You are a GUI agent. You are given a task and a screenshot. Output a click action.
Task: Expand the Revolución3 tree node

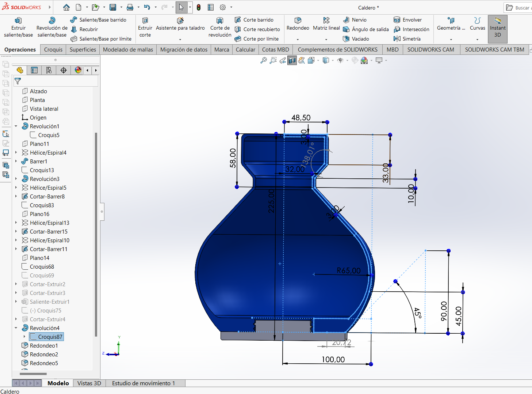coord(16,179)
